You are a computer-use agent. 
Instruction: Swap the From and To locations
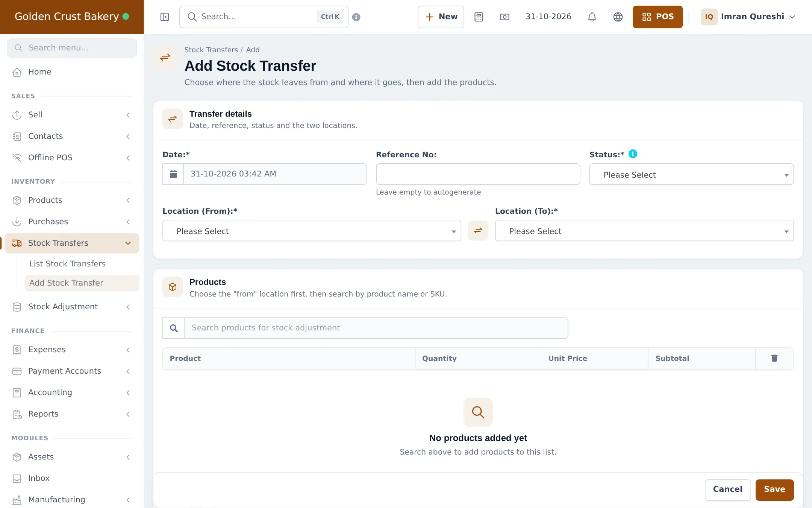478,231
